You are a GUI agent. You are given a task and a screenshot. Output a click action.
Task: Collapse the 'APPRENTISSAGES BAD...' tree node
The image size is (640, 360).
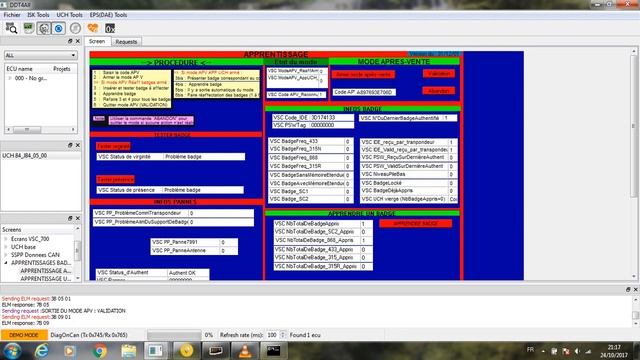[x=6, y=263]
